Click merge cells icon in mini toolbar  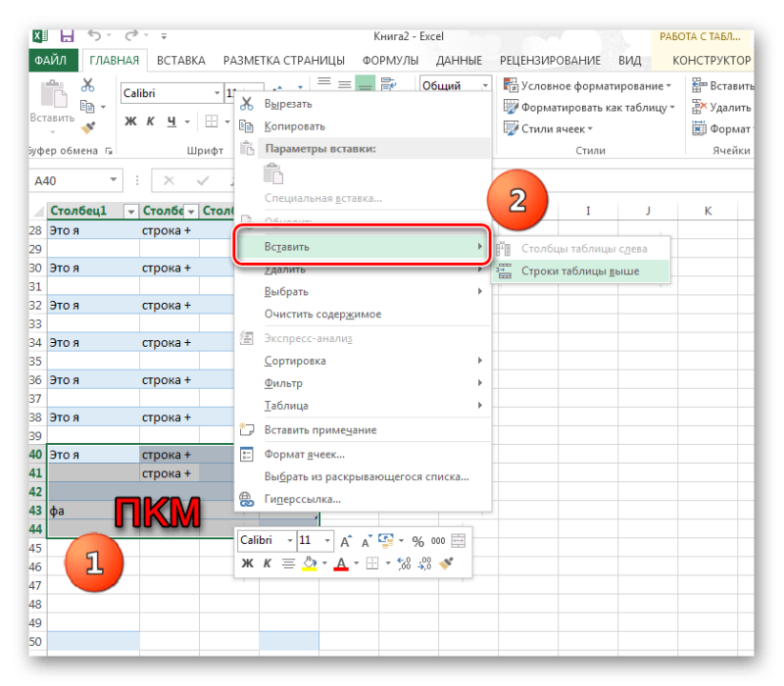coord(459,541)
